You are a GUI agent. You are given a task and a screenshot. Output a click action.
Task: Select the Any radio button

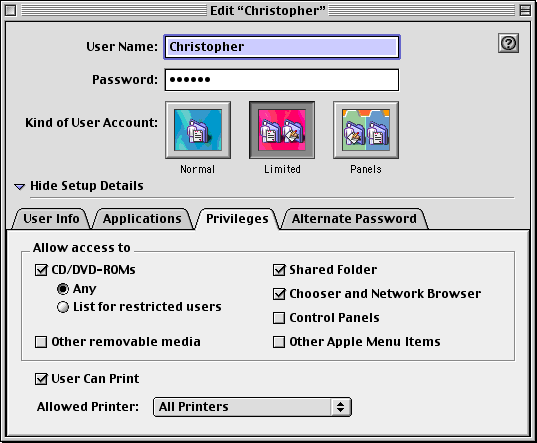(63, 289)
